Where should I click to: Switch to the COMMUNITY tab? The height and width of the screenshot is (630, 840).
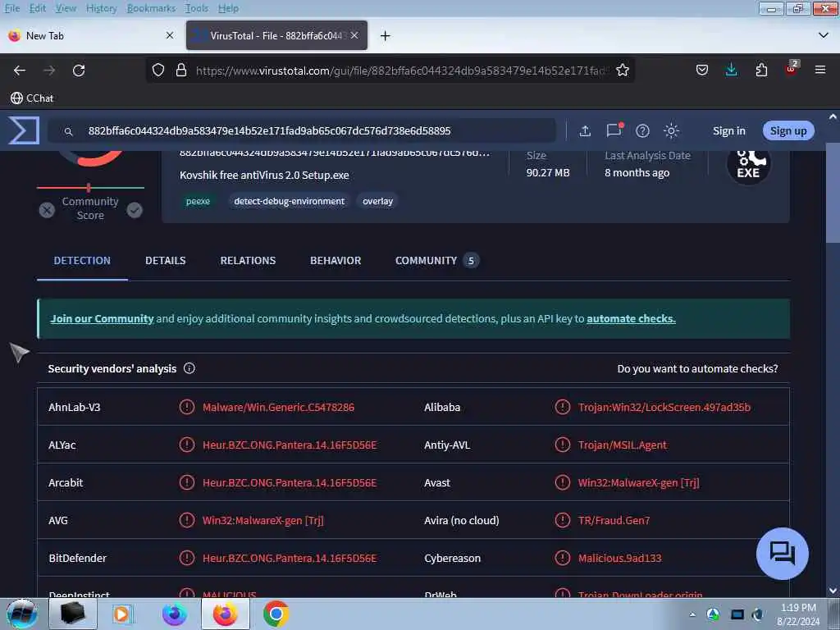(x=436, y=260)
